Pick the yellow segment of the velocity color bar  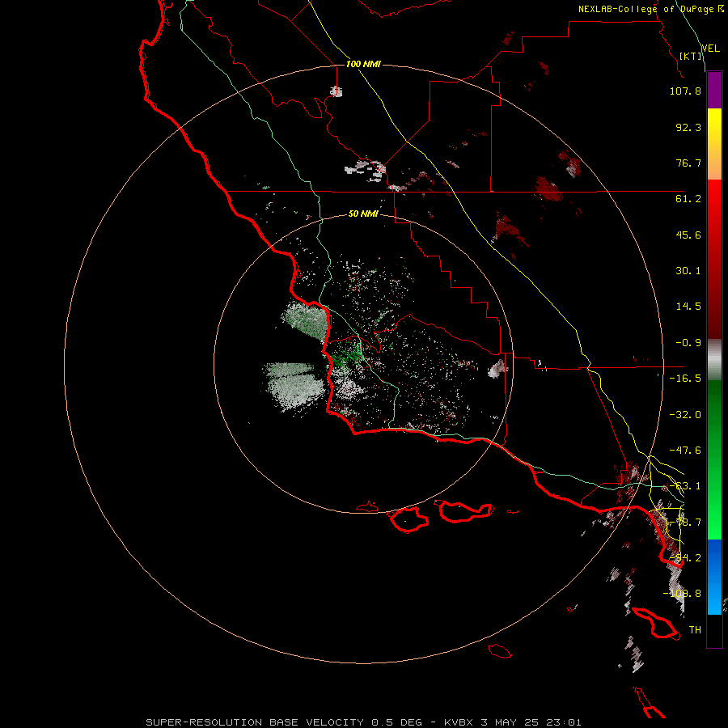point(714,128)
